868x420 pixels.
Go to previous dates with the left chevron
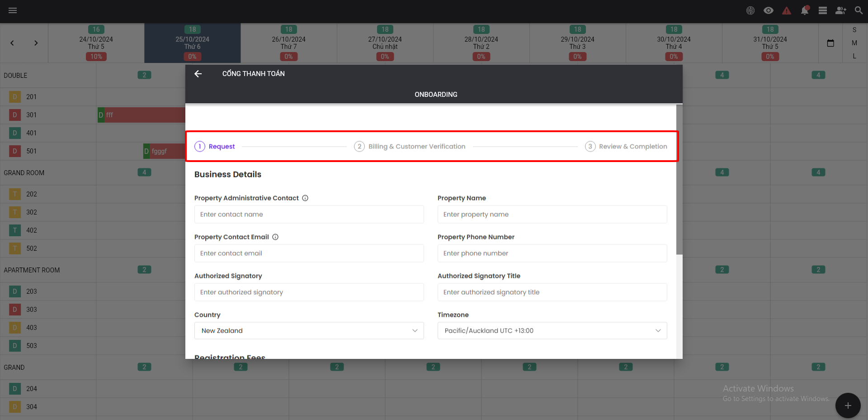12,43
